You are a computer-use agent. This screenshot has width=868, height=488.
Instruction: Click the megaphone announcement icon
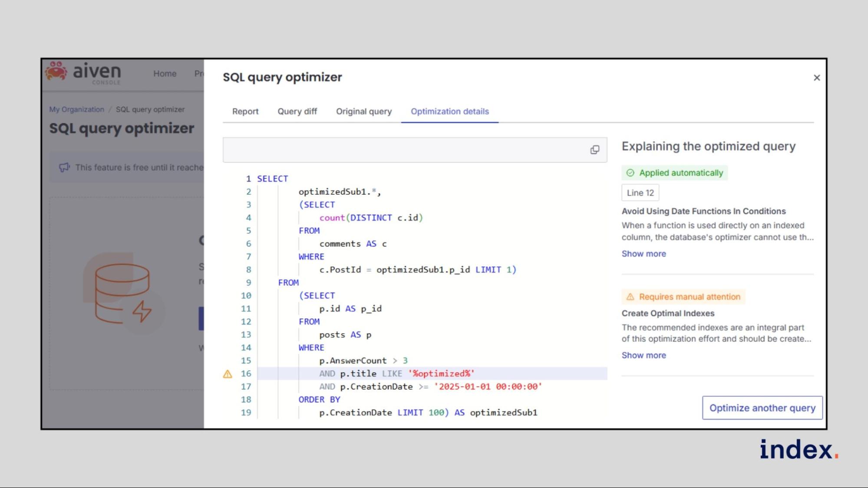click(64, 167)
